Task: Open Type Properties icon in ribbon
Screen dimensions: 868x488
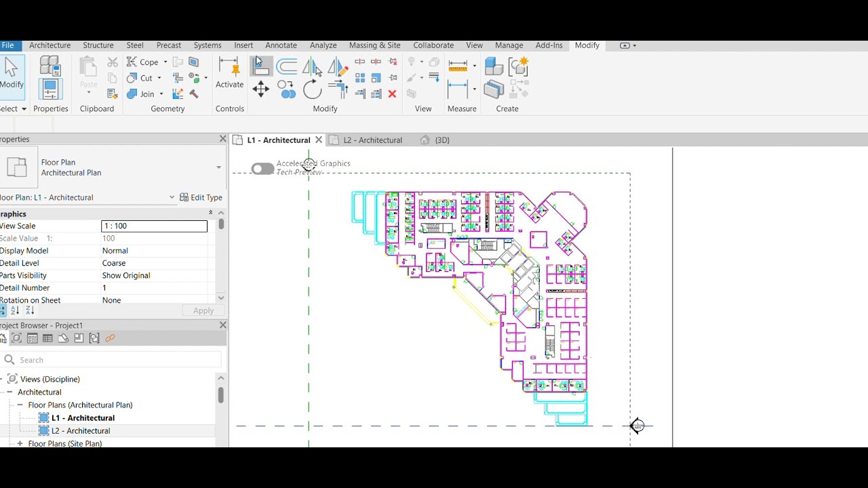Action: 50,65
